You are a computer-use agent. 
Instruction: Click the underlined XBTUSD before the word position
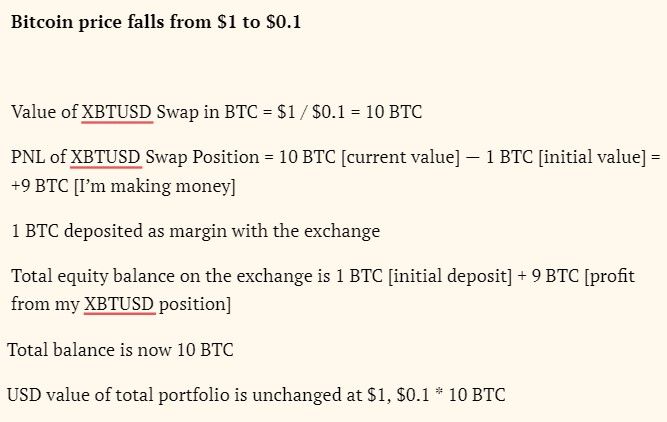click(x=119, y=303)
